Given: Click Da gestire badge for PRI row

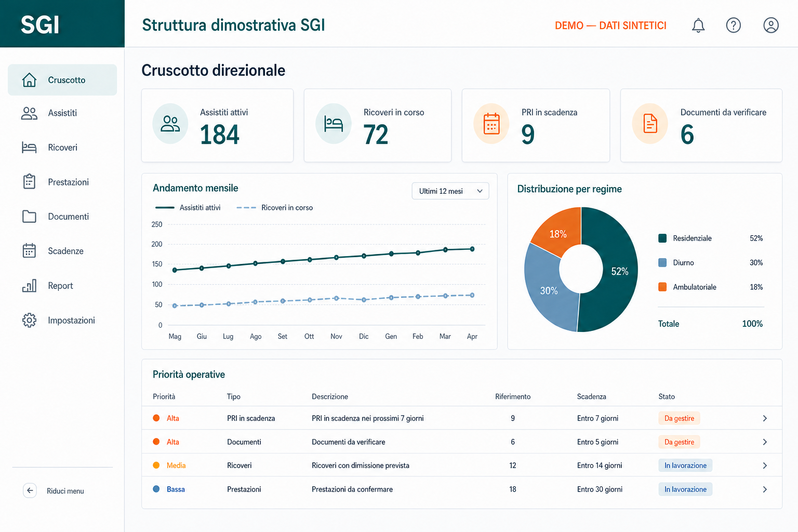Looking at the screenshot, I should pos(679,418).
